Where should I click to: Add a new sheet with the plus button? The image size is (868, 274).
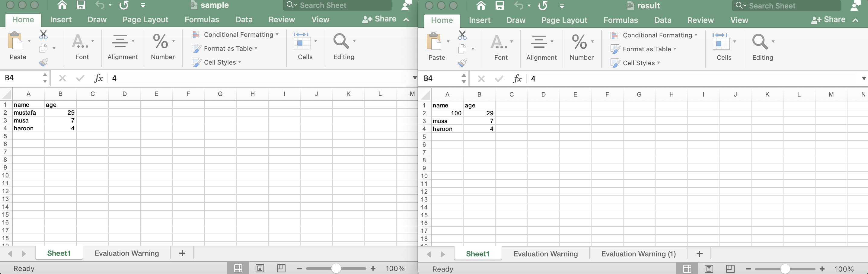point(182,253)
